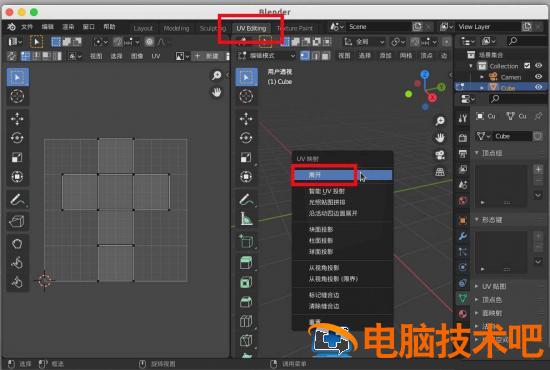The height and width of the screenshot is (370, 550).
Task: Select the Scale tool in the 3D viewport
Action: (x=246, y=157)
